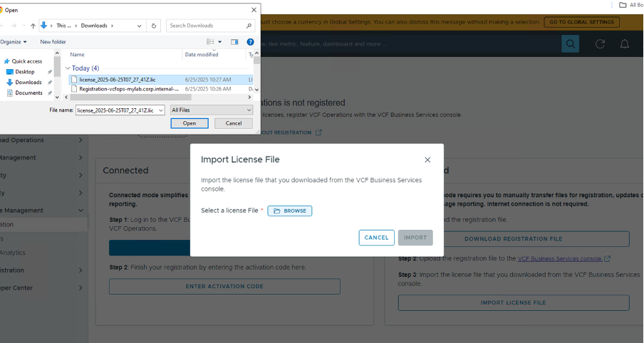This screenshot has height=343, width=644.
Task: Click the navigation pane scroll down arrow
Action: pyautogui.click(x=57, y=97)
